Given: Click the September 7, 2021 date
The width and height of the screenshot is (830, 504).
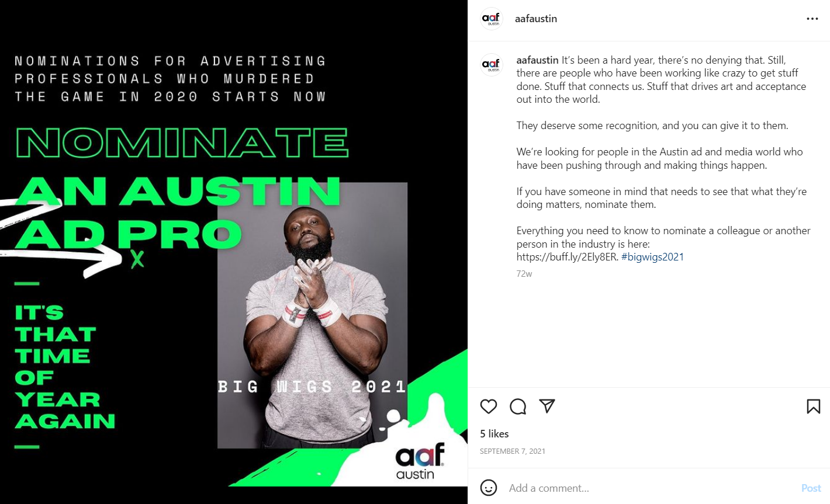Looking at the screenshot, I should tap(513, 451).
